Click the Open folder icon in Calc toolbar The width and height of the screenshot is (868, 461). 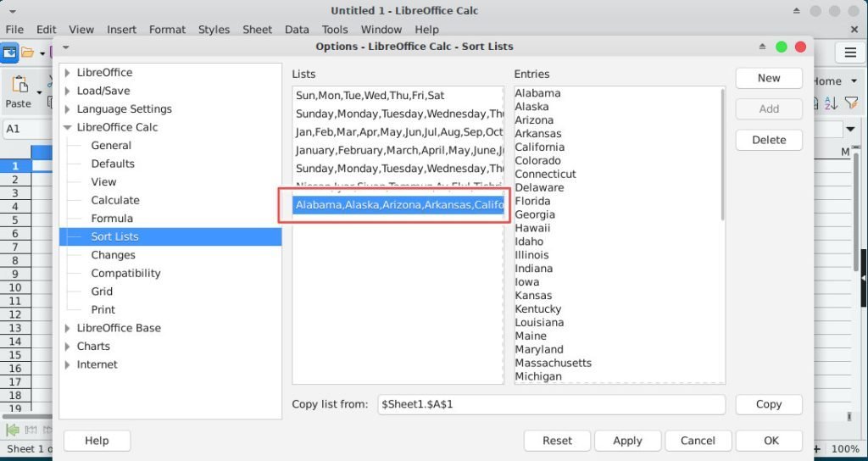click(28, 53)
